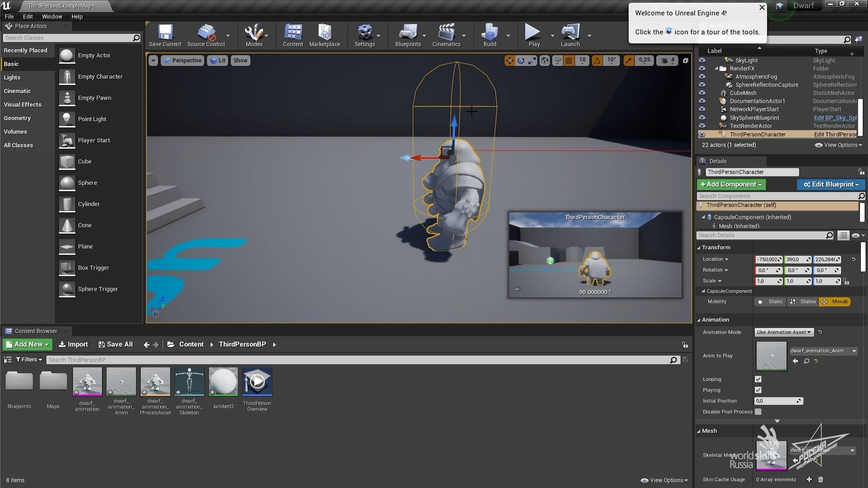Toggle the rotation snap angle icon

(597, 60)
